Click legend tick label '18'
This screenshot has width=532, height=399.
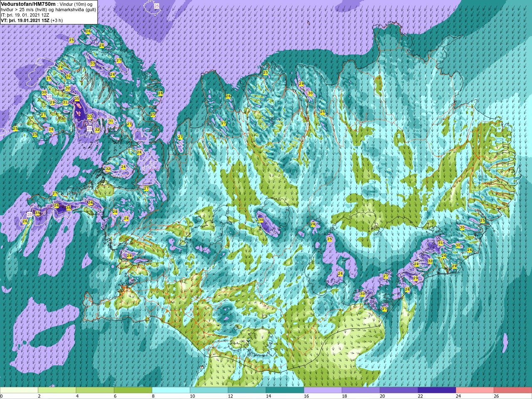345,396
